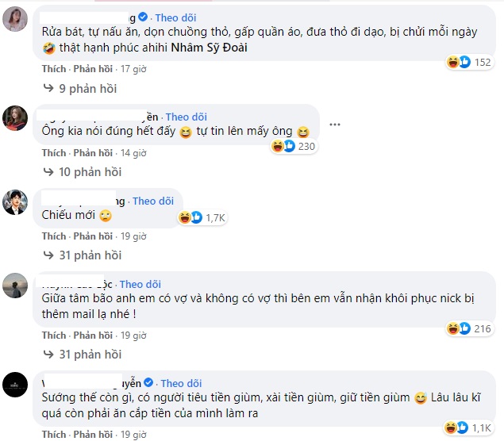The image size is (504, 441).
Task: Open the three-dots menu beside second comment
Action: click(335, 125)
